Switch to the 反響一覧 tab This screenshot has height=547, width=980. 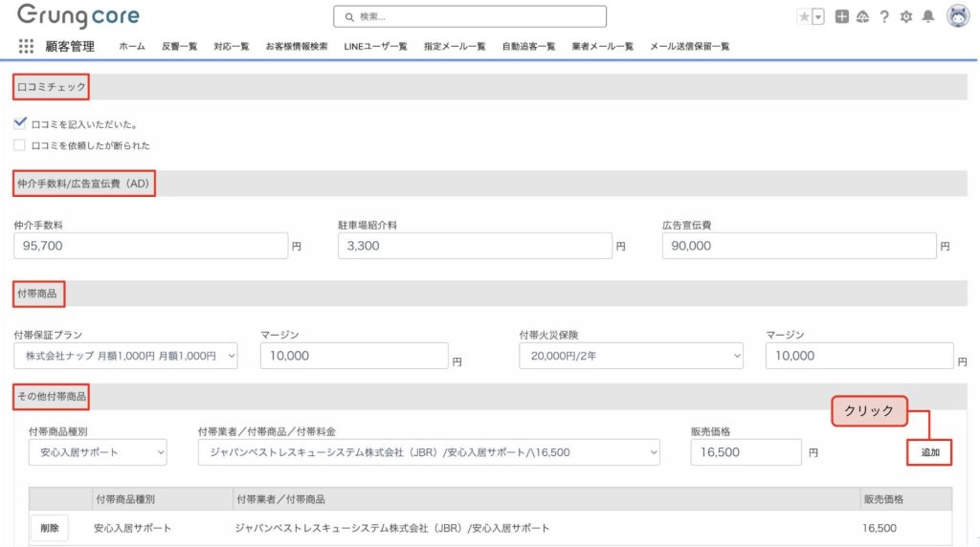click(179, 46)
